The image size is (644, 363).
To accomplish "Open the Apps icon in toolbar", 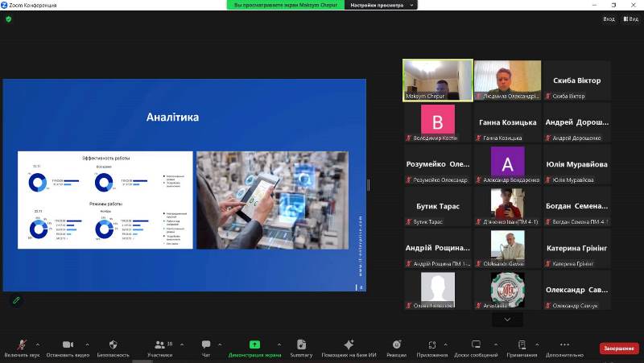I will point(432,344).
